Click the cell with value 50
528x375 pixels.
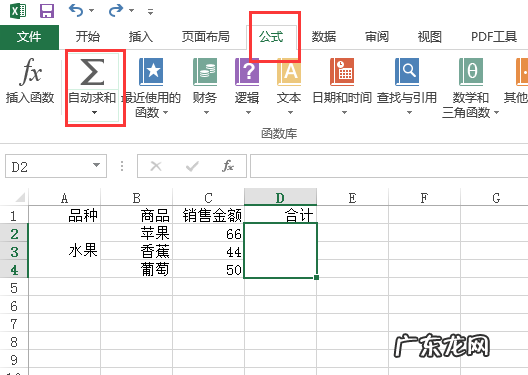point(208,269)
